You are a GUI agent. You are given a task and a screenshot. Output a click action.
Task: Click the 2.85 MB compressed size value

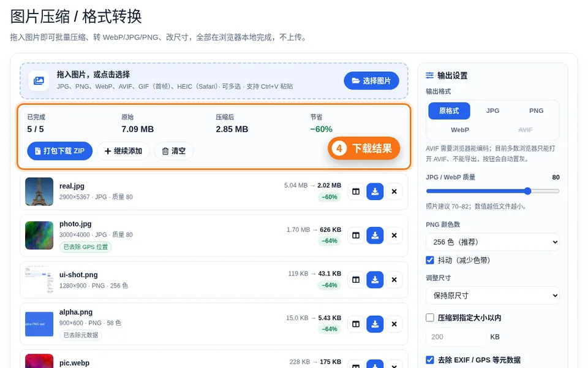coord(232,129)
